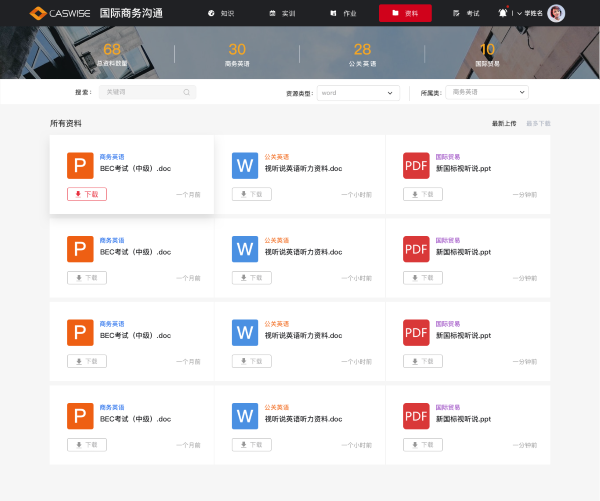Click the blue W file icon in the bottom row
600x501 pixels.
(245, 416)
